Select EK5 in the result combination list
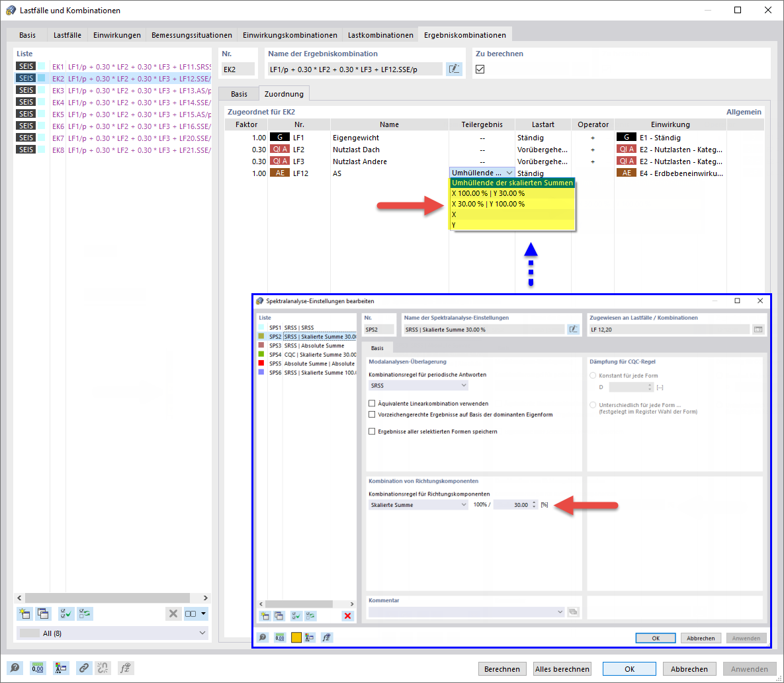Screen dimensions: 784x683 tap(114, 114)
